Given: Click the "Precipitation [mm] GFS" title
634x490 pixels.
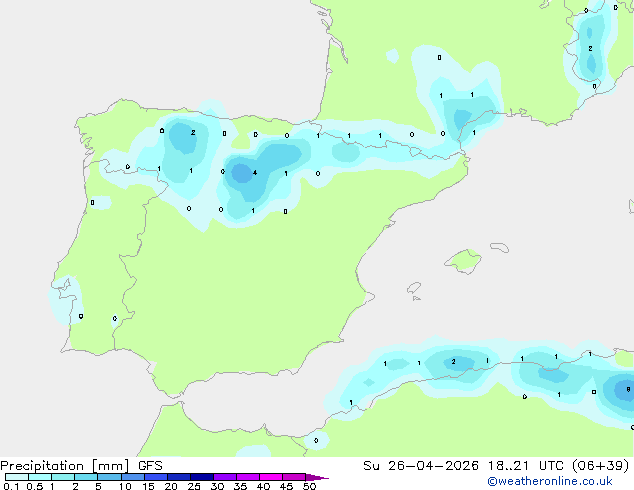Looking at the screenshot, I should (81, 466).
